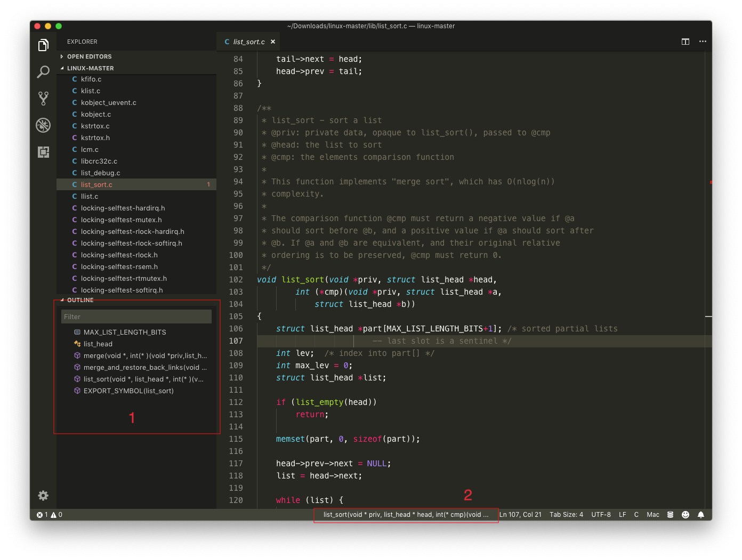Open the Debug view in activity bar
The width and height of the screenshot is (742, 560).
(x=43, y=125)
